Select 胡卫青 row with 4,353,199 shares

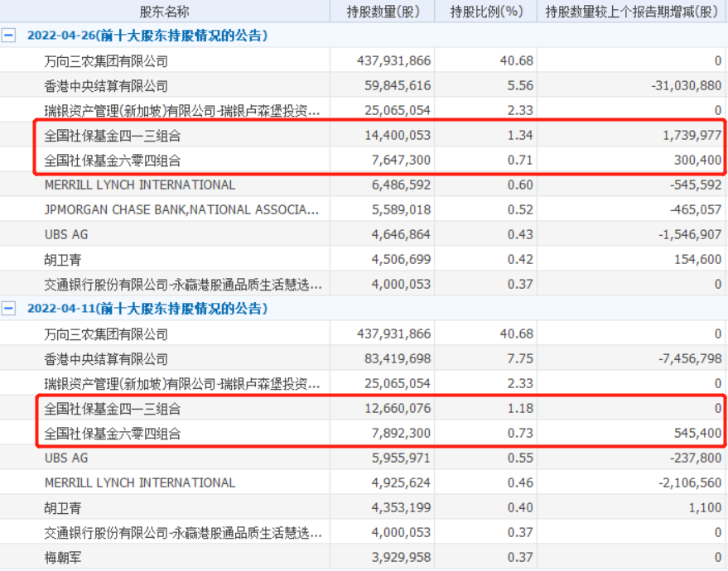(x=364, y=508)
